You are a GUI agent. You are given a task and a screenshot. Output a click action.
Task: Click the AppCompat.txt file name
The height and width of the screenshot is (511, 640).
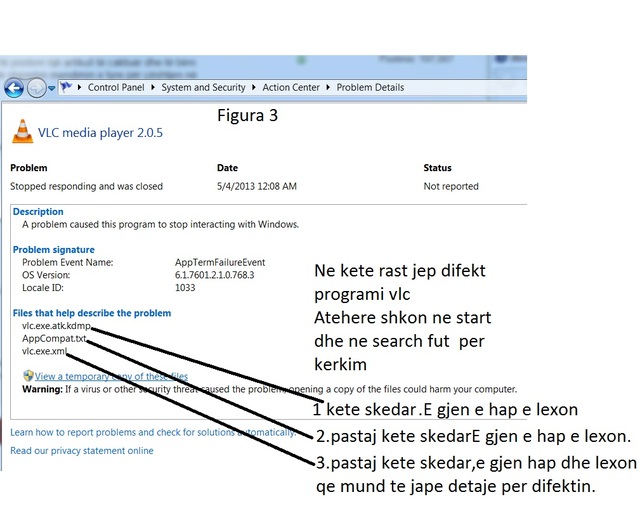pos(54,338)
